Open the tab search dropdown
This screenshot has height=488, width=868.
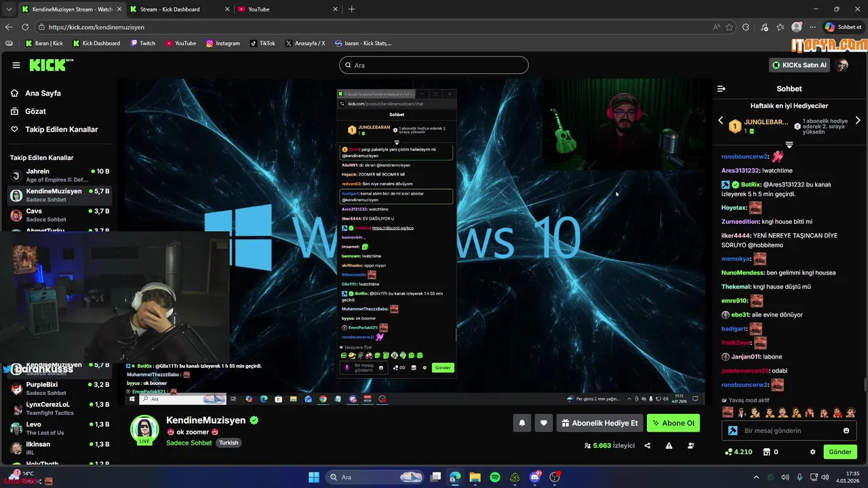coord(9,9)
